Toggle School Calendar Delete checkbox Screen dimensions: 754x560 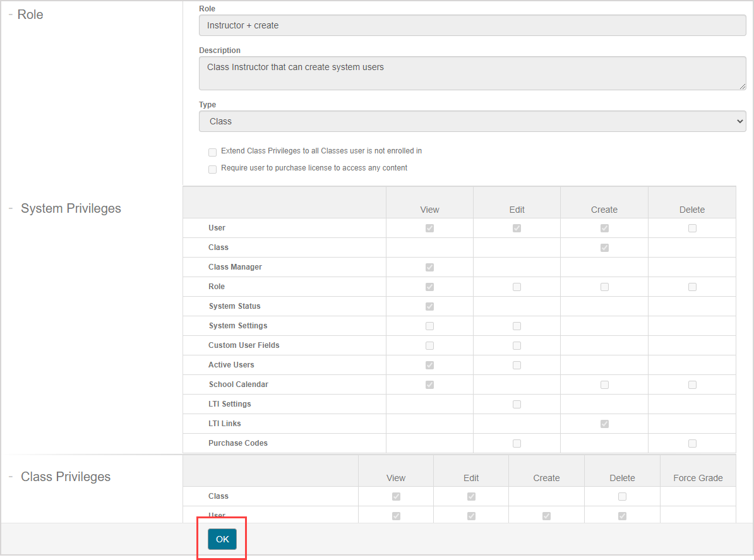pyautogui.click(x=692, y=384)
